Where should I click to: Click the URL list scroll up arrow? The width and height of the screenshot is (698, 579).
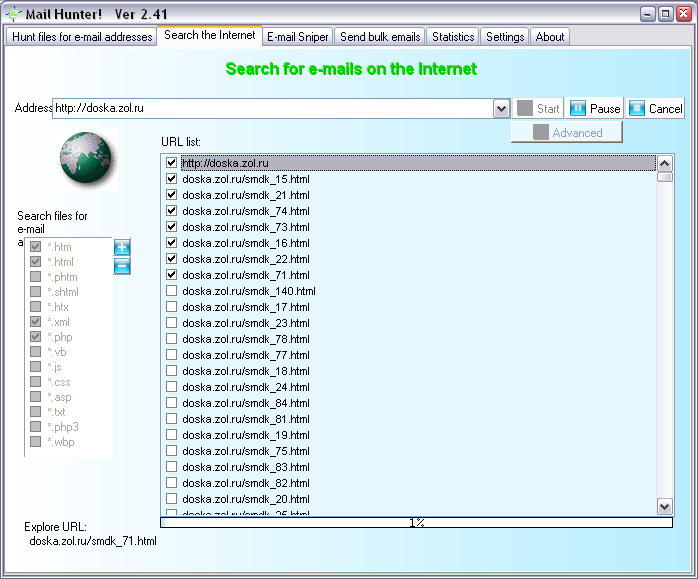[665, 164]
